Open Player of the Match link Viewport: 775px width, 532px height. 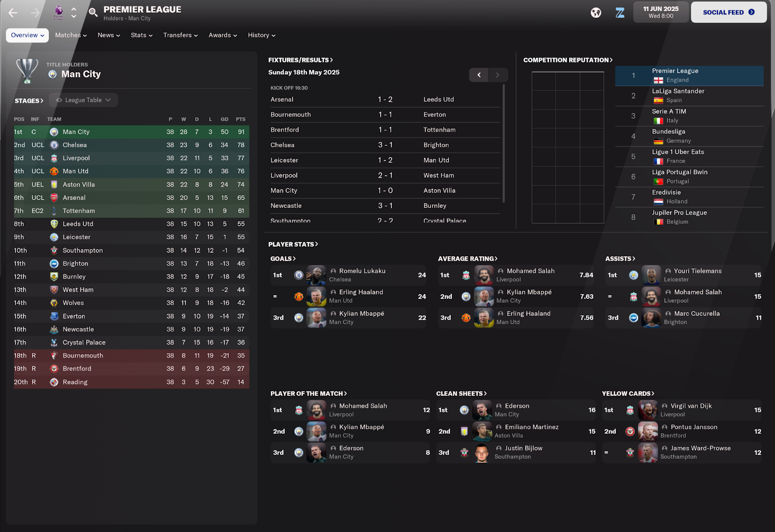(309, 394)
